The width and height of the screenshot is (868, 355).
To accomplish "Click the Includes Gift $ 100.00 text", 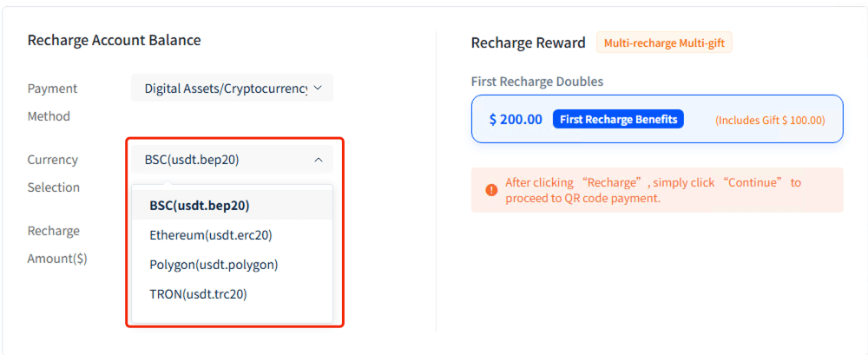I will (770, 120).
